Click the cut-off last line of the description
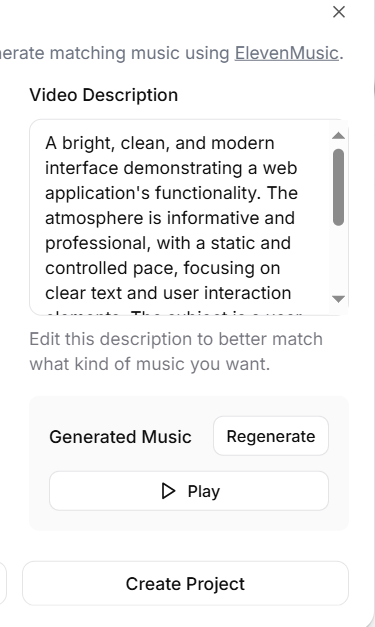This screenshot has width=375, height=627. (174, 312)
